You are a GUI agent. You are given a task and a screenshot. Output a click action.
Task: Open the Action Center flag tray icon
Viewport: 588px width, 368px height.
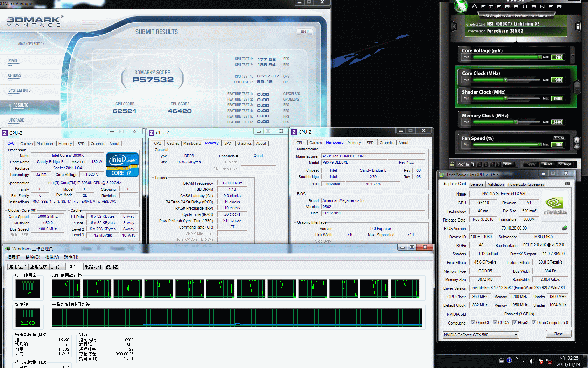point(540,361)
